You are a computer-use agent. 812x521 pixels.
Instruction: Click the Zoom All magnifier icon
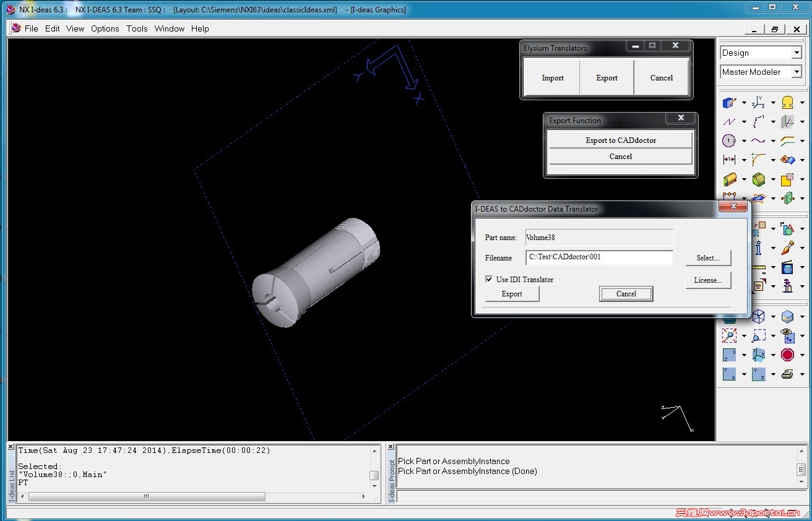tap(730, 336)
